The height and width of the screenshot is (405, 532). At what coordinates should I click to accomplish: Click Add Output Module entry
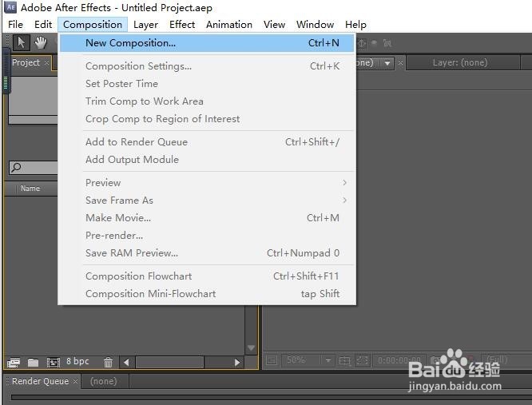(x=207, y=160)
